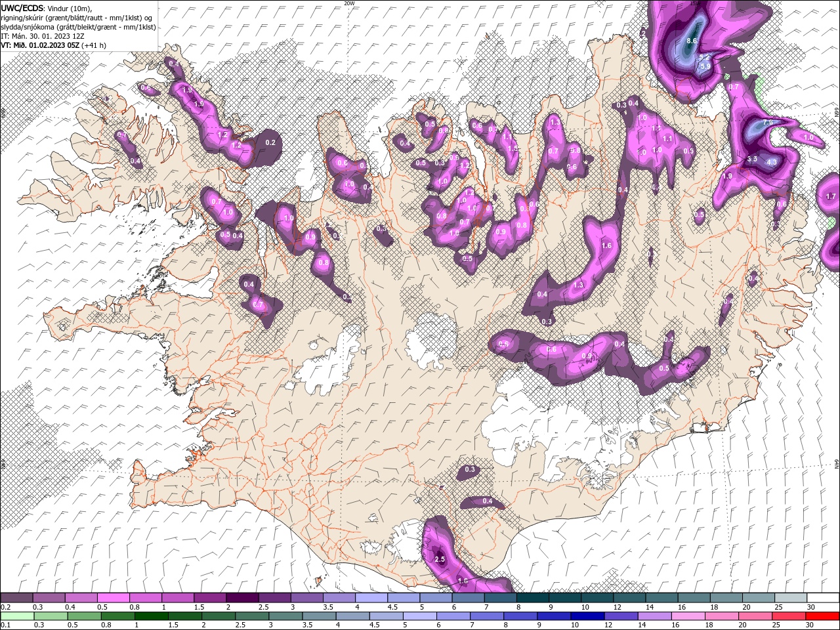Viewport: 840px width, 630px height.
Task: Select the gray-green lower-row swatch labeled 3
Action: [285, 616]
